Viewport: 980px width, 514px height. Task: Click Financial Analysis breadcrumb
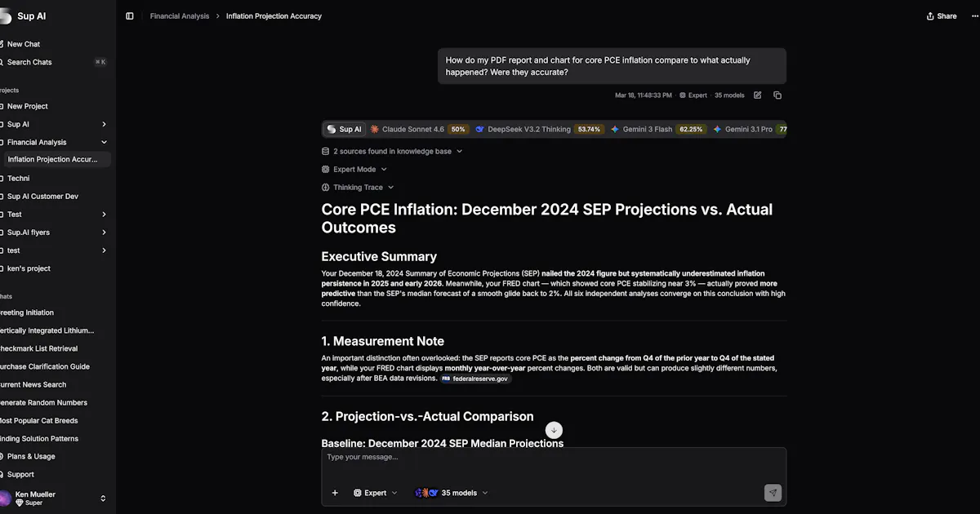(180, 16)
